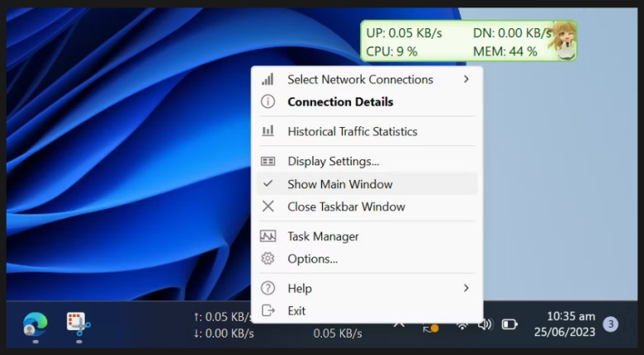Expand the Select Network Connections submenu arrow
Screen dimensions: 644x355
(466, 79)
